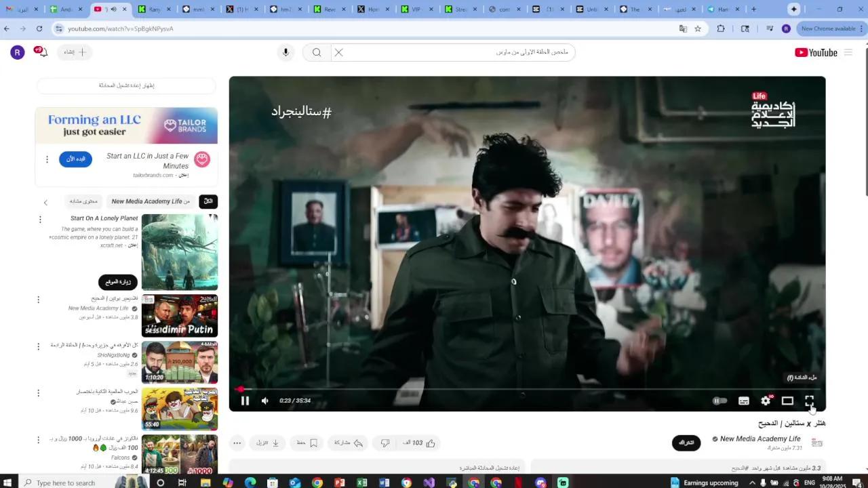Open the Create button
868x488 pixels.
coord(75,52)
